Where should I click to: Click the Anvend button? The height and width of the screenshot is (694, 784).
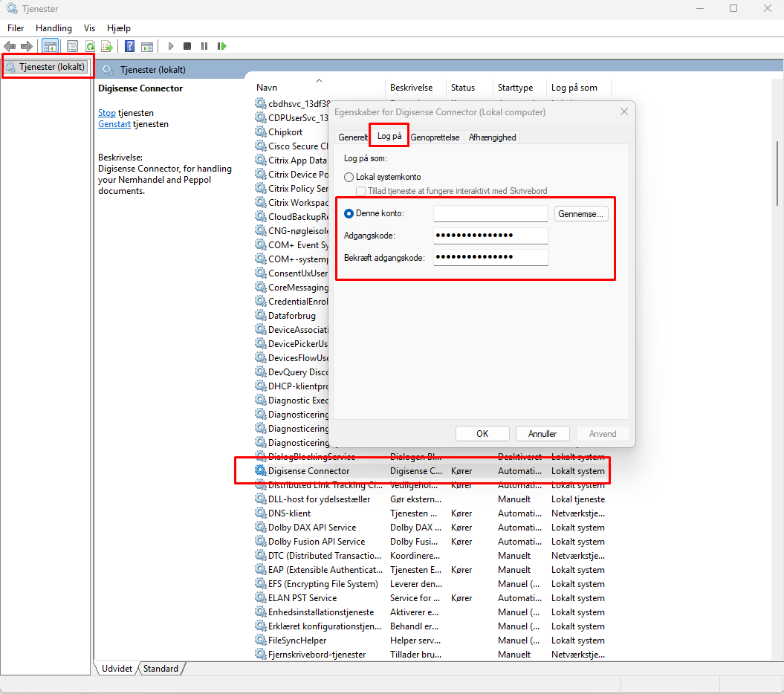pyautogui.click(x=603, y=433)
